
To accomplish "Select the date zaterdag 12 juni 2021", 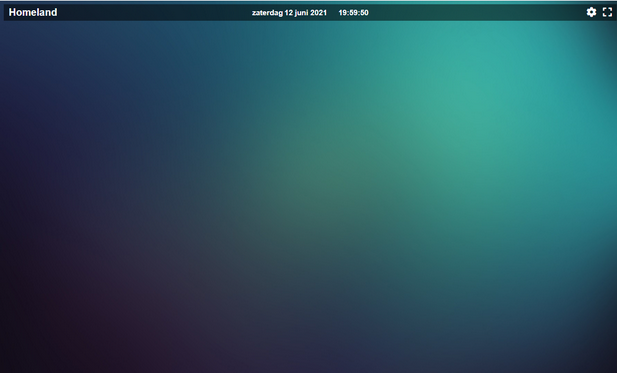I will point(289,13).
